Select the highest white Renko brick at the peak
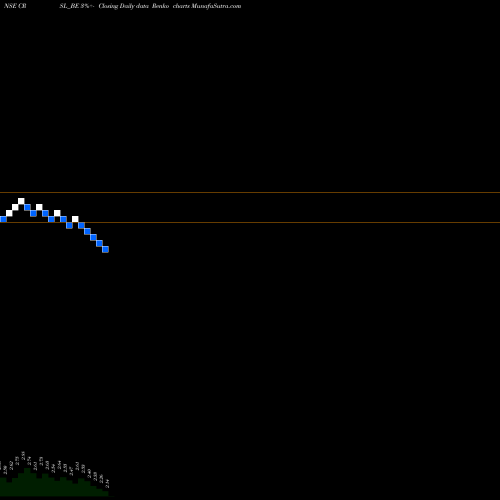This screenshot has height=500, width=500. click(x=21, y=201)
